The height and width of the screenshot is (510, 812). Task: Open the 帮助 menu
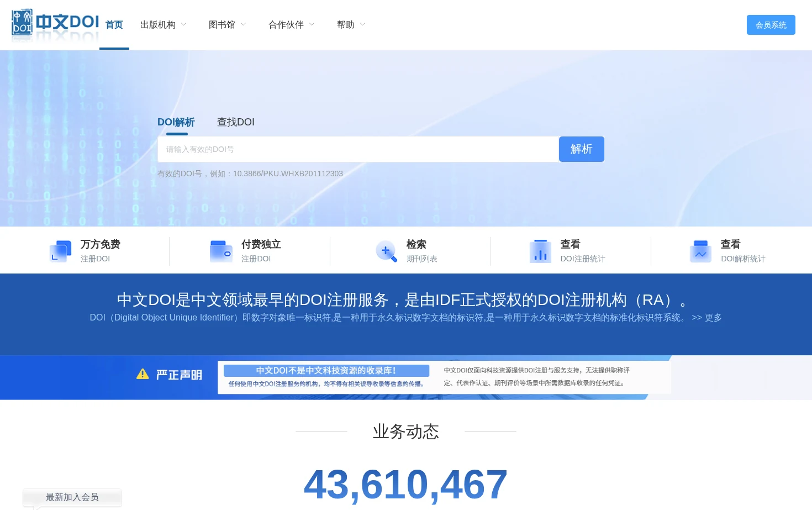[x=346, y=25]
